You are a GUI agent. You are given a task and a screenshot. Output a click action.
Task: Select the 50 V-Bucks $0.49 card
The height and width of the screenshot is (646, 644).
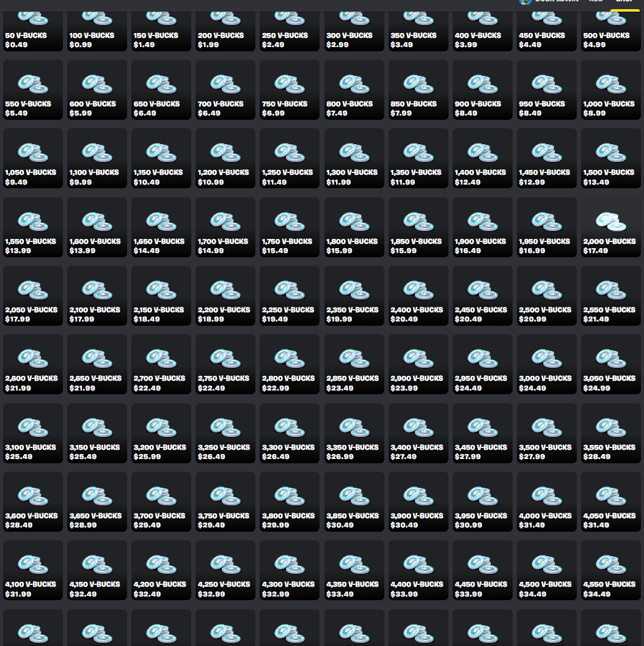click(x=33, y=31)
